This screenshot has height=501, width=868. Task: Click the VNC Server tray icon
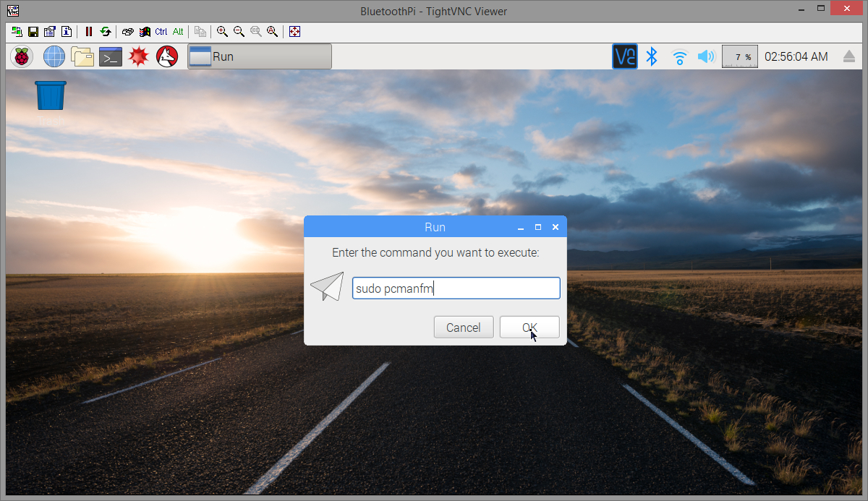625,56
